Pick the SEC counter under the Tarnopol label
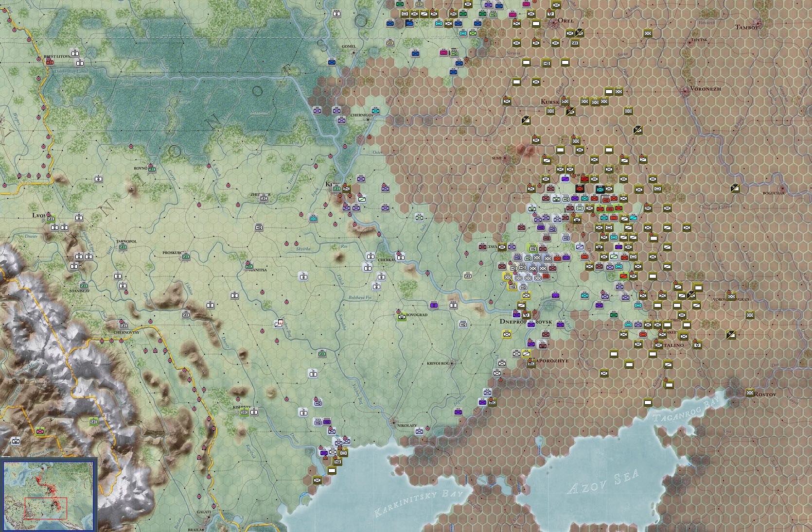 point(123,247)
